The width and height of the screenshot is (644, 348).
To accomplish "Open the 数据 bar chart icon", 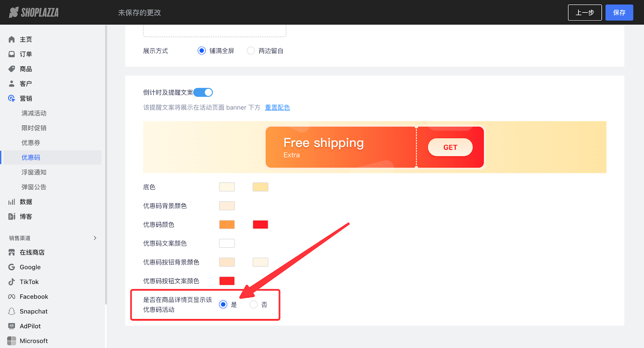I will [12, 202].
